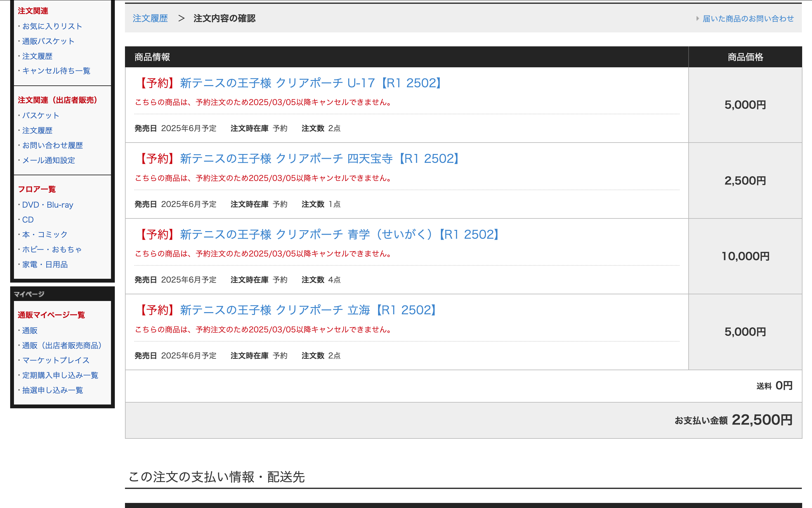The image size is (812, 508).
Task: Open 通販（出店者販売商品） link
Action: coord(62,345)
